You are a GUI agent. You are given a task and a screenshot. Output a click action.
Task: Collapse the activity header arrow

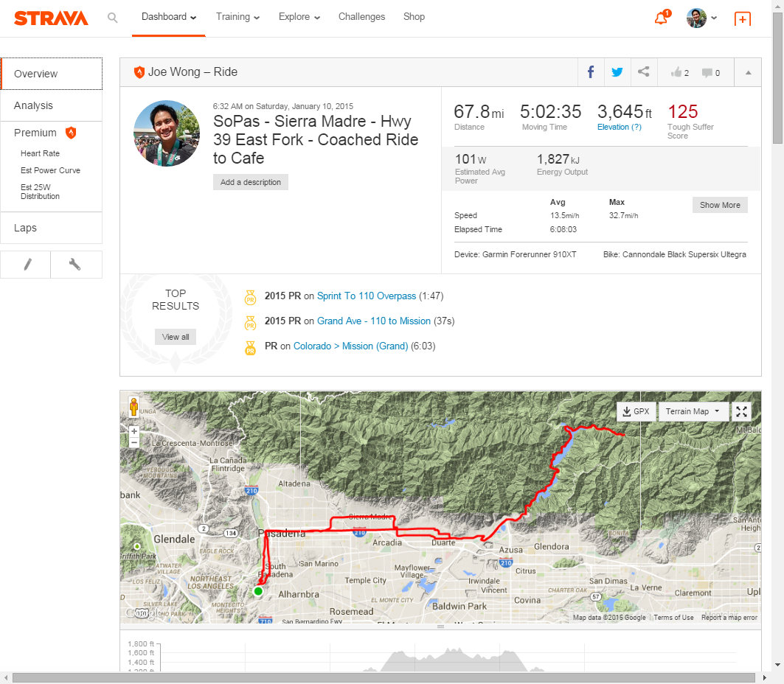tap(748, 73)
